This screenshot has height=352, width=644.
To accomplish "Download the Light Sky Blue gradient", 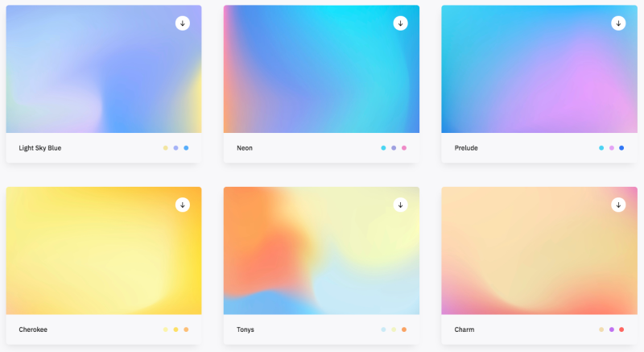I will point(183,23).
